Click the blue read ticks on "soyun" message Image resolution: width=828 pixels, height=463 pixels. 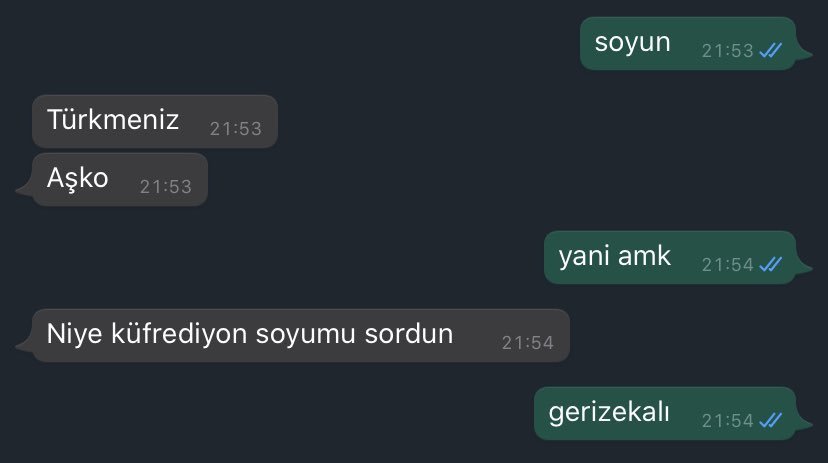(770, 50)
